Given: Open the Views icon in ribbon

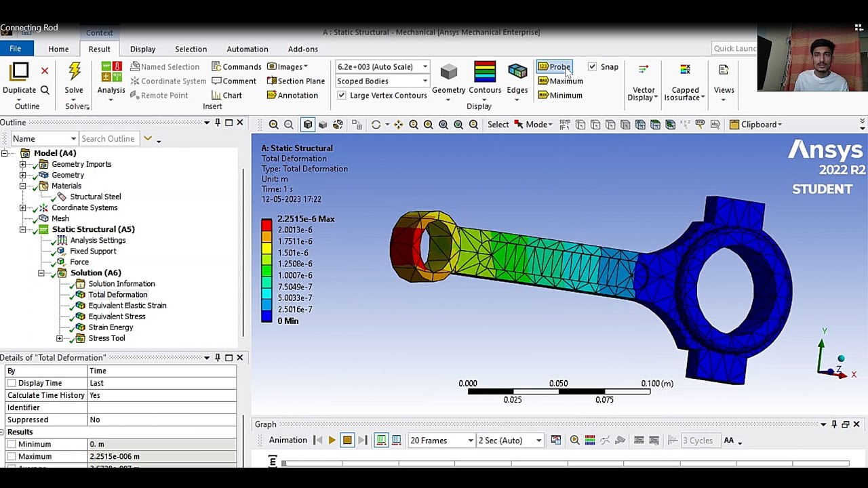Looking at the screenshot, I should tap(724, 70).
